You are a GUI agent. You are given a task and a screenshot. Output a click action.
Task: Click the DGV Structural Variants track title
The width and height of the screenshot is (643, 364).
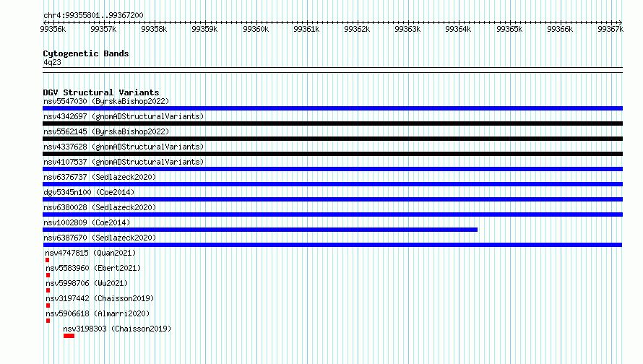click(x=101, y=92)
